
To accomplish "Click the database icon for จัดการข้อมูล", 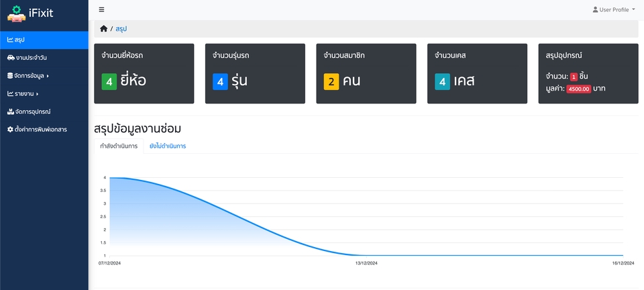I will (x=10, y=76).
